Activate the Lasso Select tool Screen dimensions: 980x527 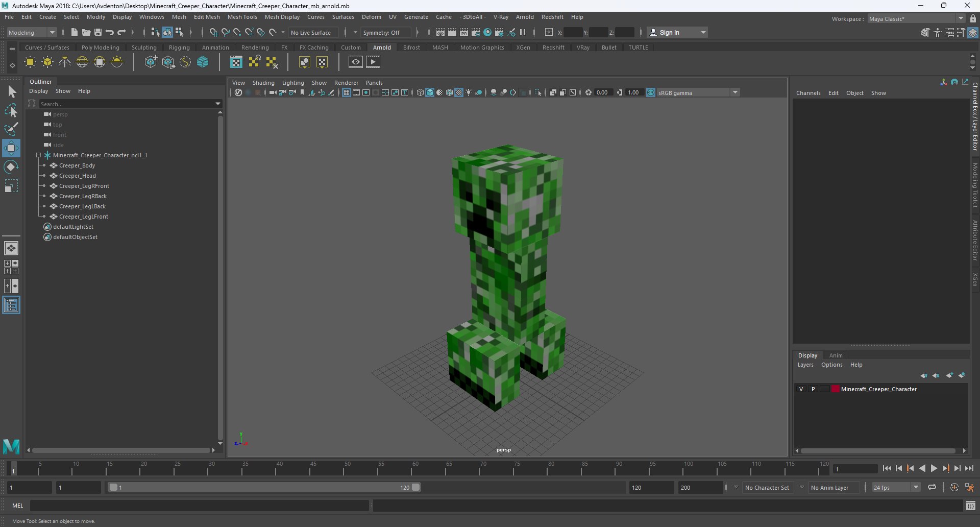pos(11,110)
